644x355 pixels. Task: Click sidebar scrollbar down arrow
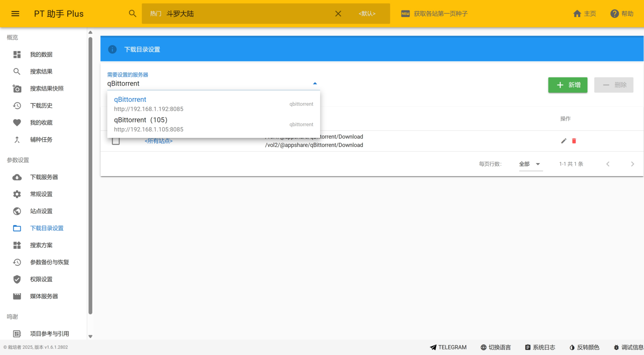click(x=91, y=336)
